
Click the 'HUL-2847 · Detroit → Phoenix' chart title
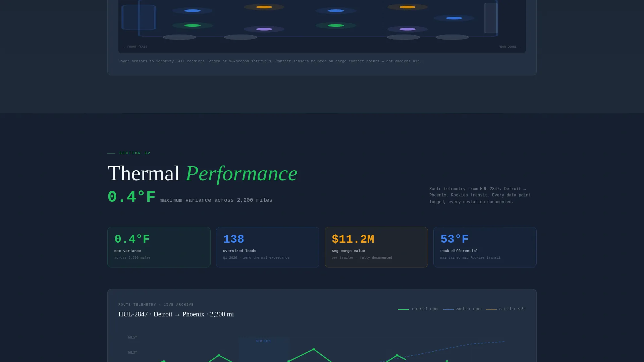[176, 314]
